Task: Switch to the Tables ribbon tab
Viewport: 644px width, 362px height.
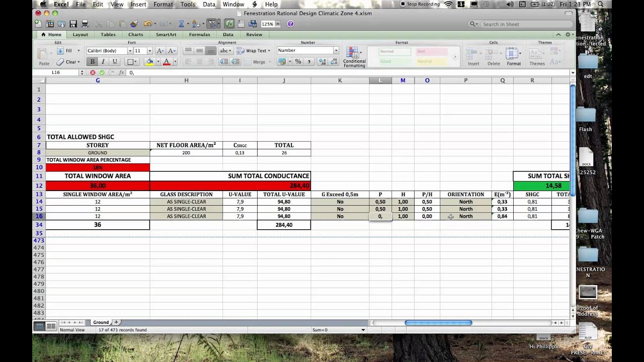Action: pos(108,35)
